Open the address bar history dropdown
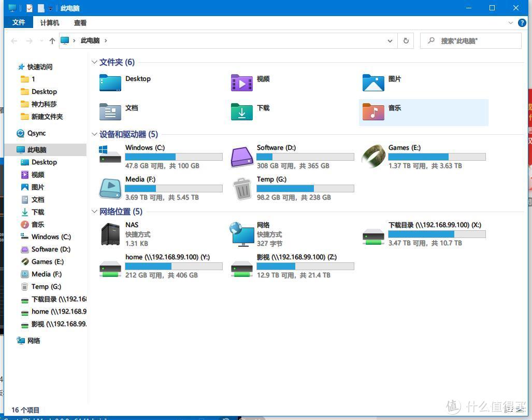Viewport: 532px width, 420px height. [x=390, y=41]
